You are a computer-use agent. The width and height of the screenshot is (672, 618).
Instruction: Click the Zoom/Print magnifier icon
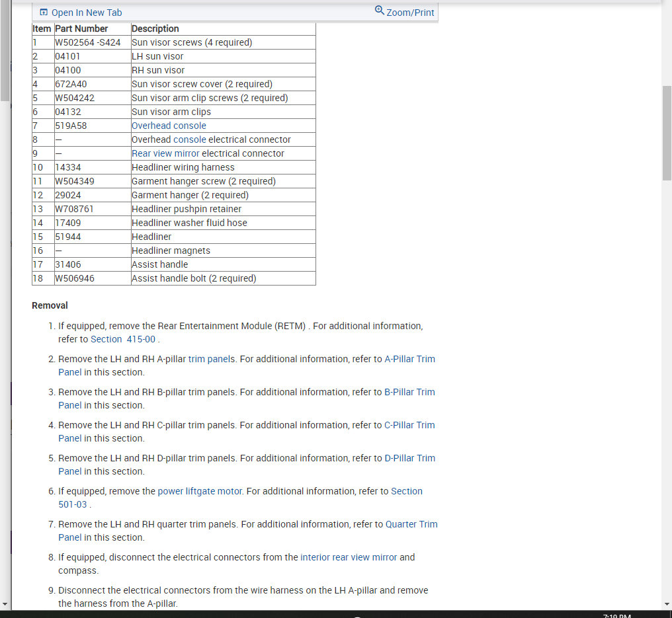[x=379, y=11]
